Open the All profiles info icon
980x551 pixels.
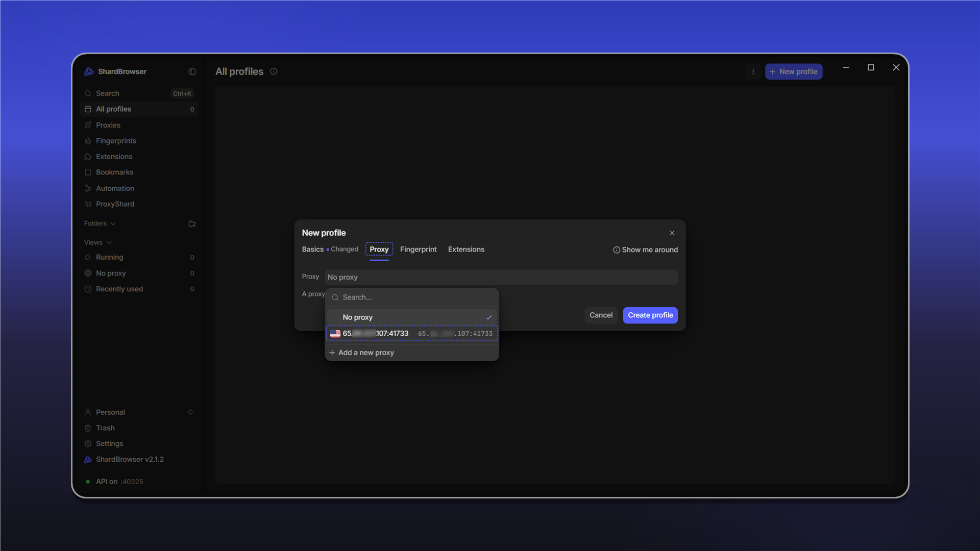click(274, 71)
